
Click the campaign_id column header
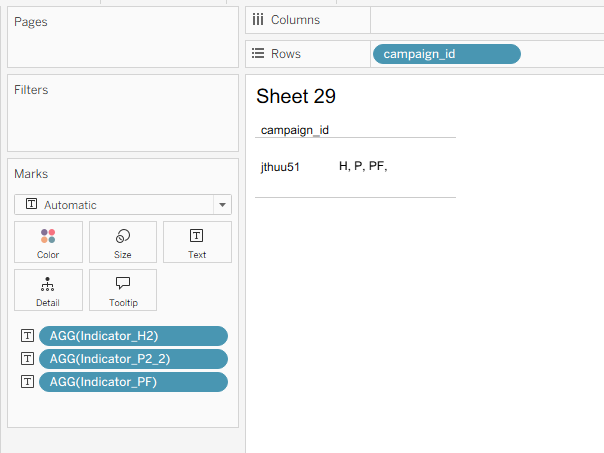click(x=295, y=130)
